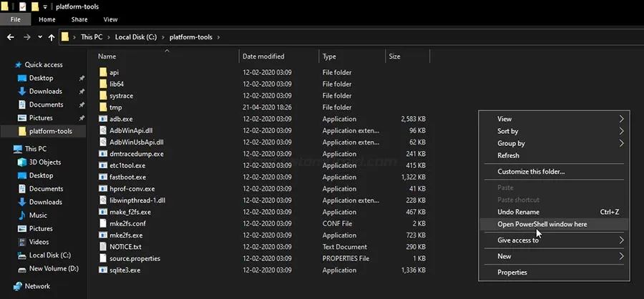Open recent locations dropdown arrow

click(40, 37)
